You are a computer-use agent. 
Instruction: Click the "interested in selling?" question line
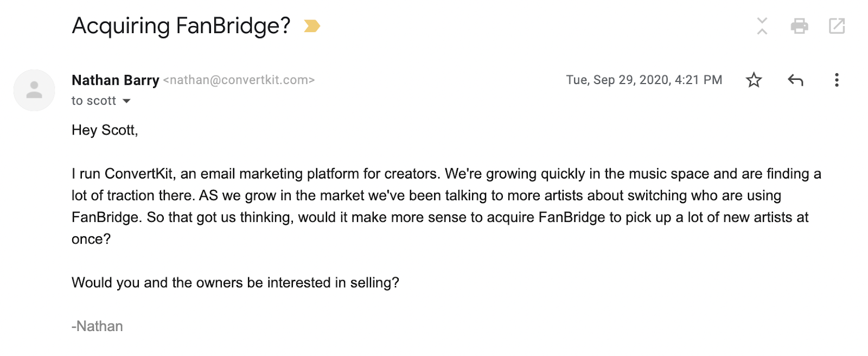[235, 283]
